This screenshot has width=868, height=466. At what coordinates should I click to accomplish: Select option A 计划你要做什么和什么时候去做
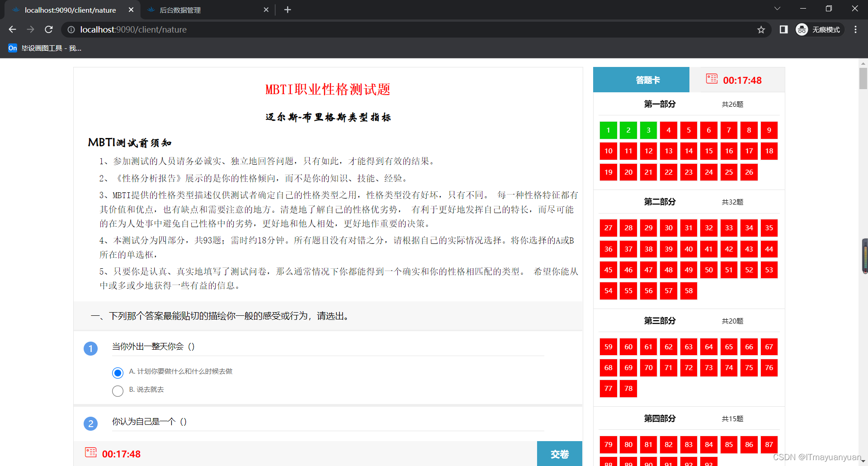118,373
